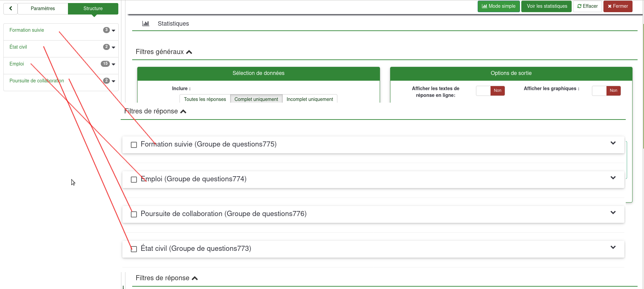This screenshot has height=289, width=644.
Task: Check the Emploi group checkbox
Action: point(134,180)
